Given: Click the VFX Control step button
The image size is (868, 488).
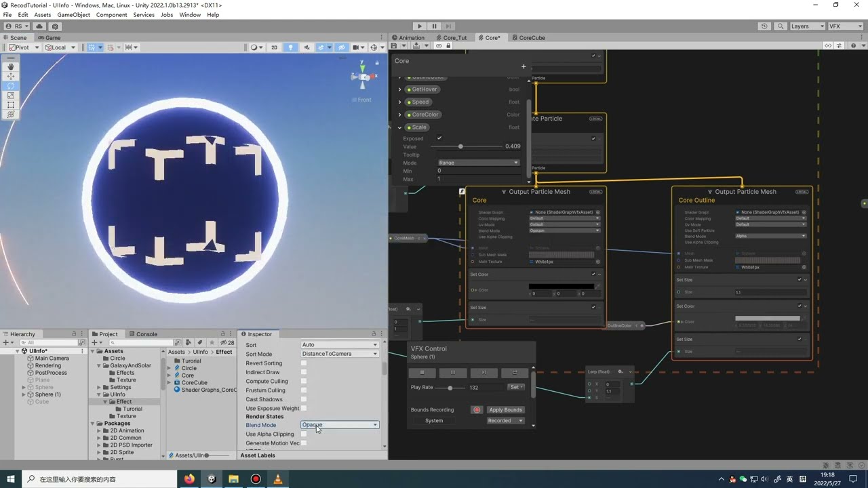Looking at the screenshot, I should point(484,373).
